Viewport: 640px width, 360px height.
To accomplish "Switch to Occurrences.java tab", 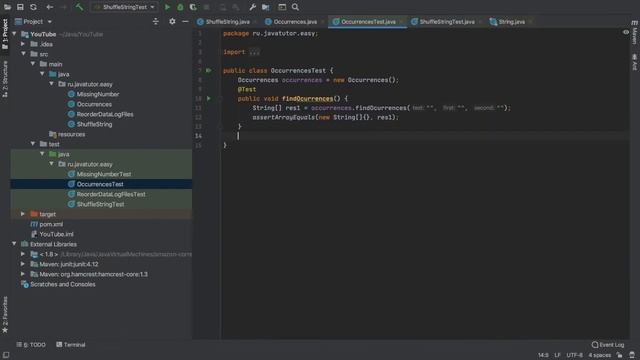I will click(295, 22).
